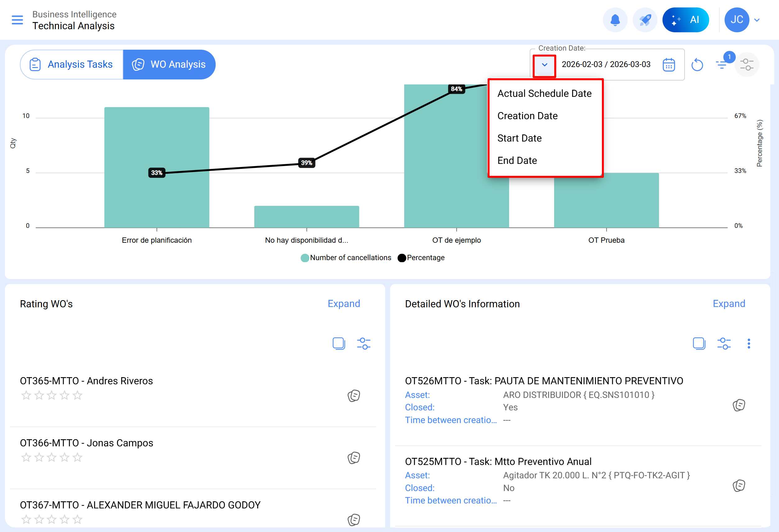Expand the Rating WO's panel
The image size is (779, 532).
click(x=344, y=304)
